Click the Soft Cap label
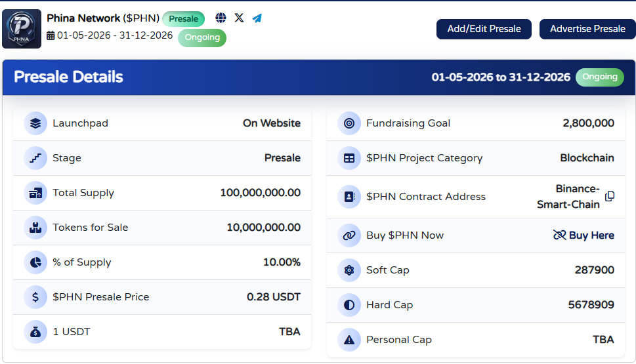 point(388,270)
